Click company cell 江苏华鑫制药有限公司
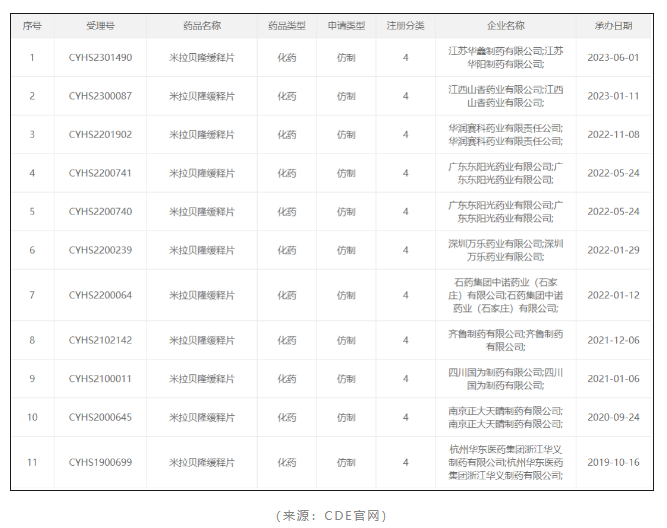 (506, 57)
